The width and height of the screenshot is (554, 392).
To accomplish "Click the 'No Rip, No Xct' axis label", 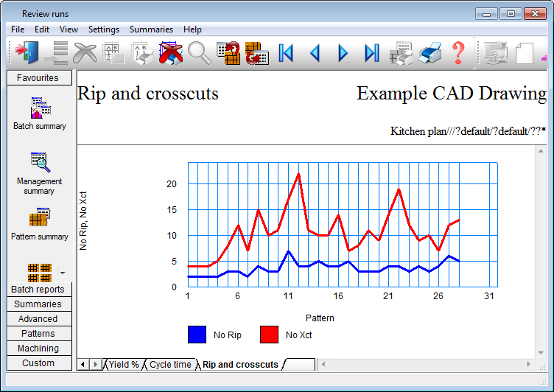I will point(83,221).
